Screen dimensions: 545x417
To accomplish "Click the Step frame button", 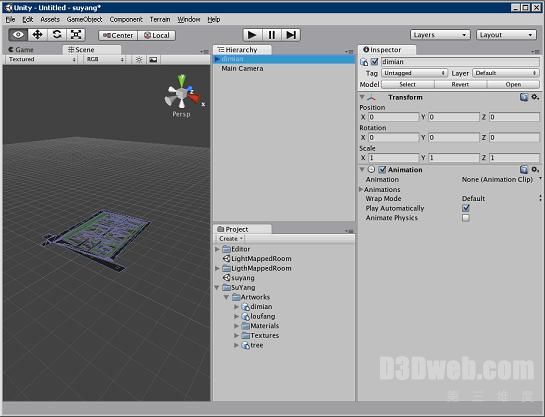I will point(291,35).
